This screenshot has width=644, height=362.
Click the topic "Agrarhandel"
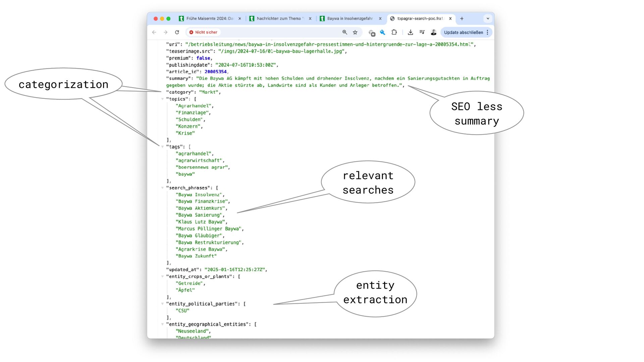[194, 106]
